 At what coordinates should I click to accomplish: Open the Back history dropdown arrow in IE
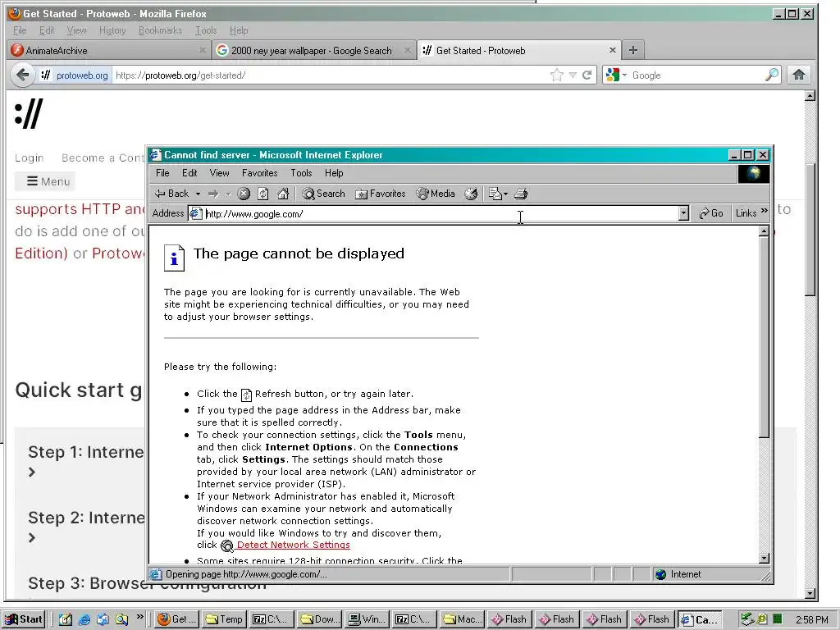[198, 194]
